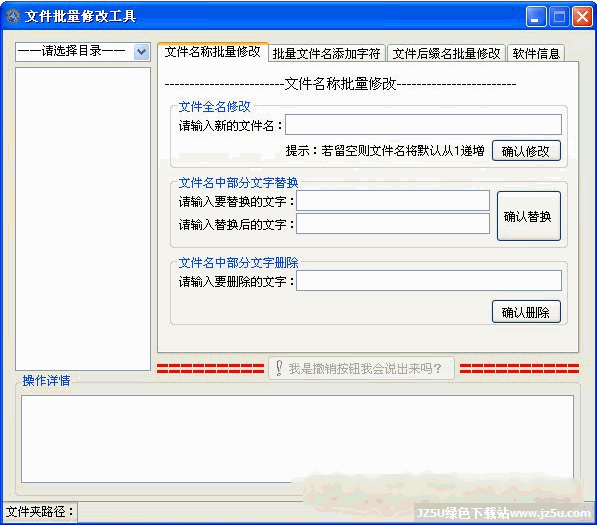Click the 操作详情 log text area

(297, 439)
